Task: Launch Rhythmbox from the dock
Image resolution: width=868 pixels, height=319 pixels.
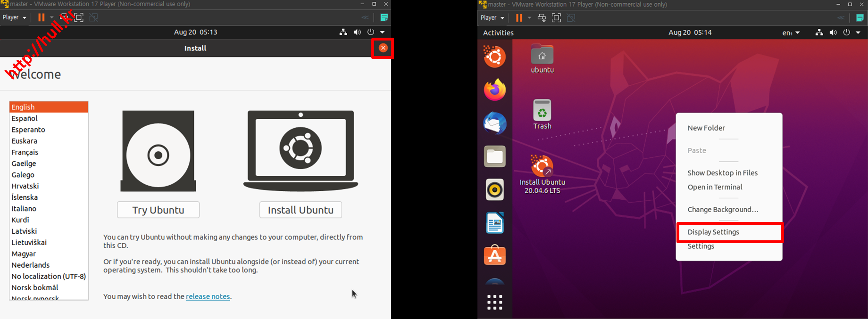Action: 495,190
